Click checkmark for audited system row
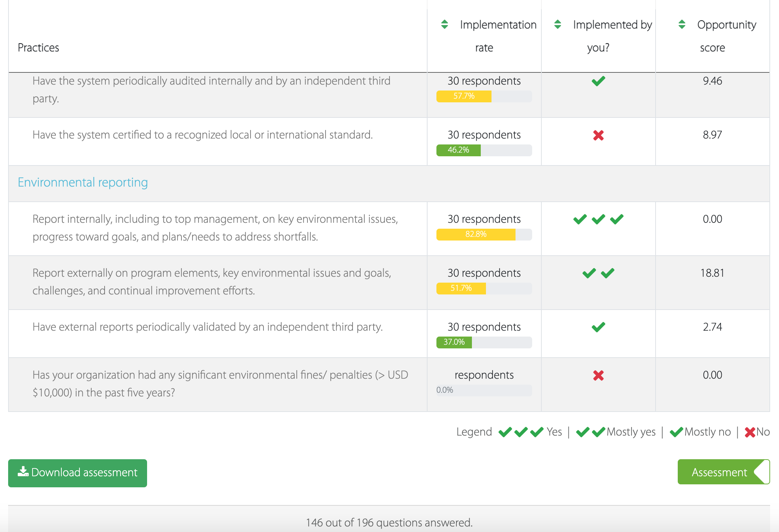The width and height of the screenshot is (779, 532). [598, 81]
